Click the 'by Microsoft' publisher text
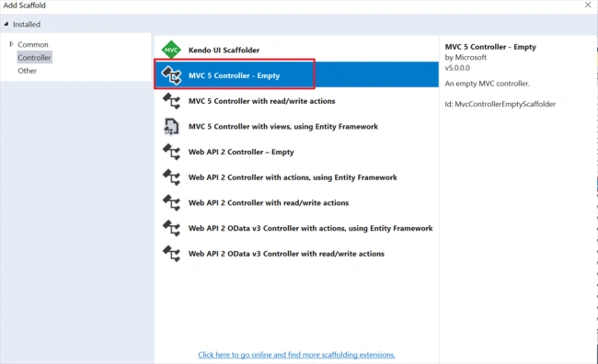598x364 pixels. (466, 58)
